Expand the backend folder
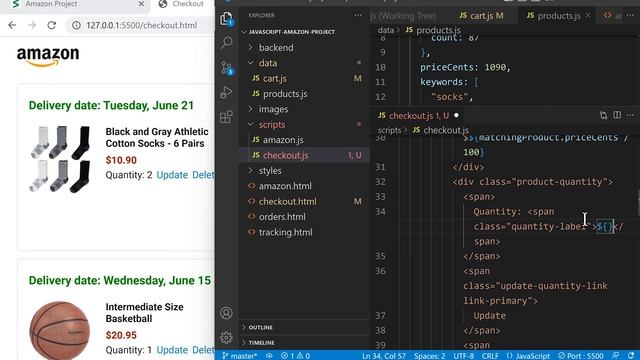Image resolution: width=640 pixels, height=360 pixels. pos(251,48)
